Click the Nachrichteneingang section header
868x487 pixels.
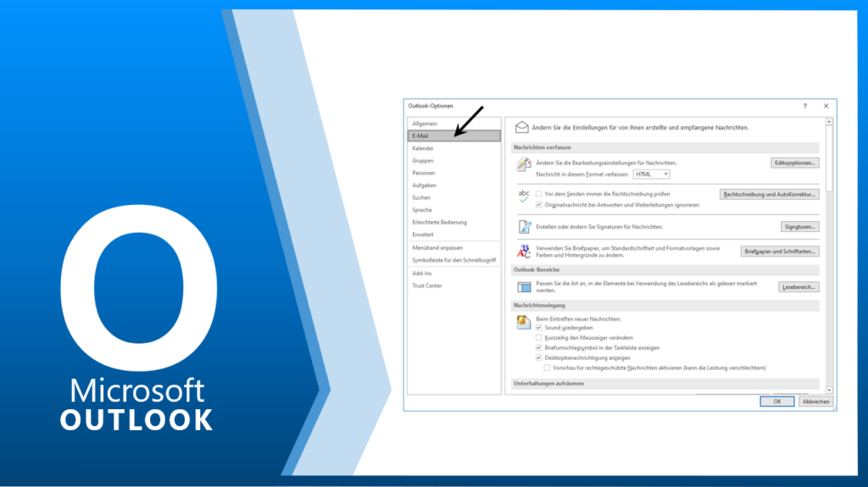(x=665, y=306)
